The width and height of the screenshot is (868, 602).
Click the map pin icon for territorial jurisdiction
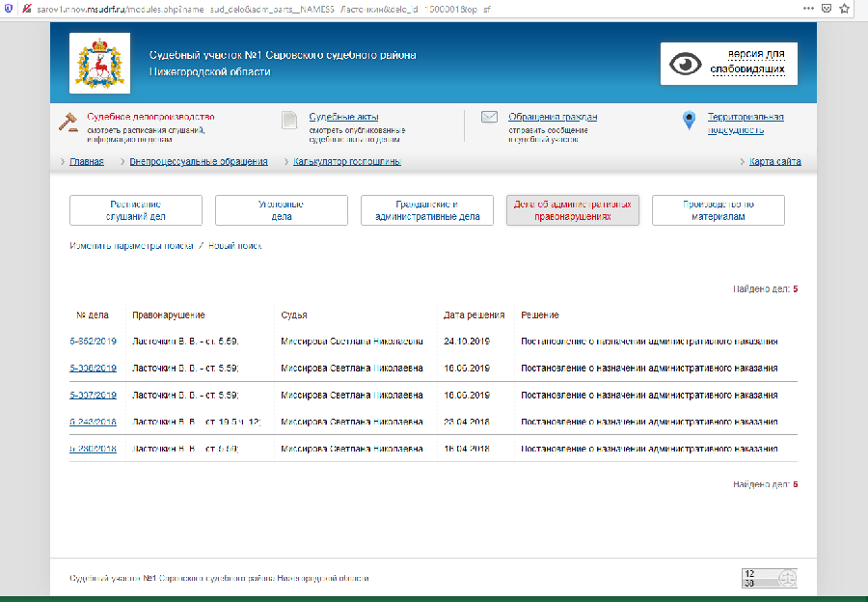click(689, 121)
